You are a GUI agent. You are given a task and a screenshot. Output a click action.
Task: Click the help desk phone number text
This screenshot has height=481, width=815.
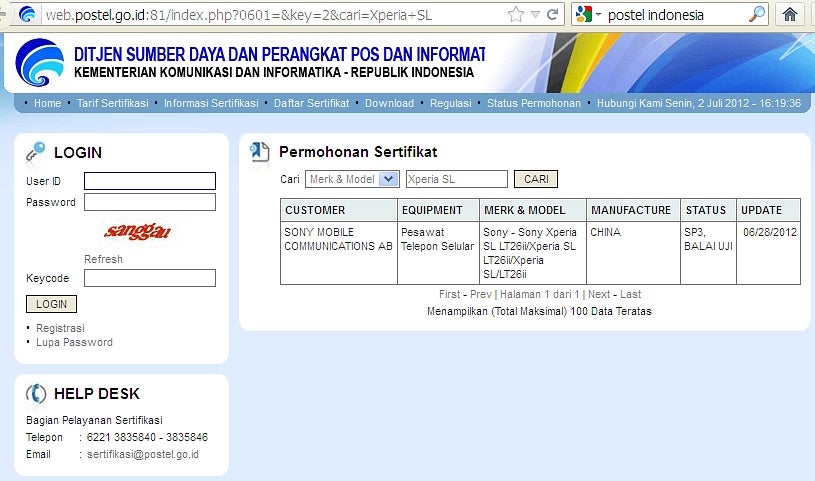[x=147, y=437]
